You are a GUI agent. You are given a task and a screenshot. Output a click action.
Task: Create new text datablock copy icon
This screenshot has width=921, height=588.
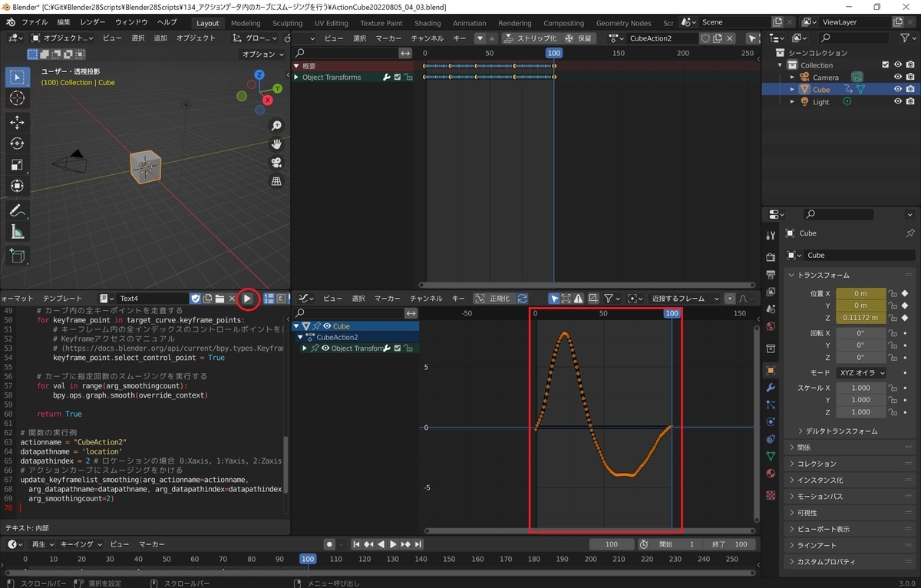point(207,298)
